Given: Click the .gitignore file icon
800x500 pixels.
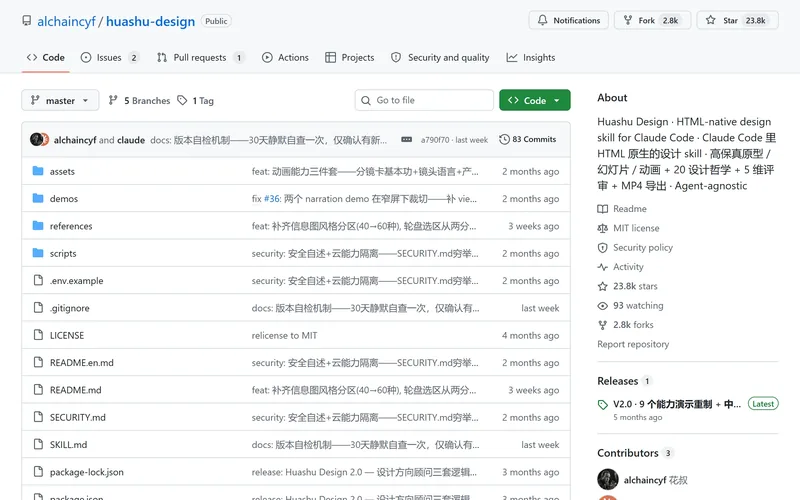Looking at the screenshot, I should pos(38,308).
